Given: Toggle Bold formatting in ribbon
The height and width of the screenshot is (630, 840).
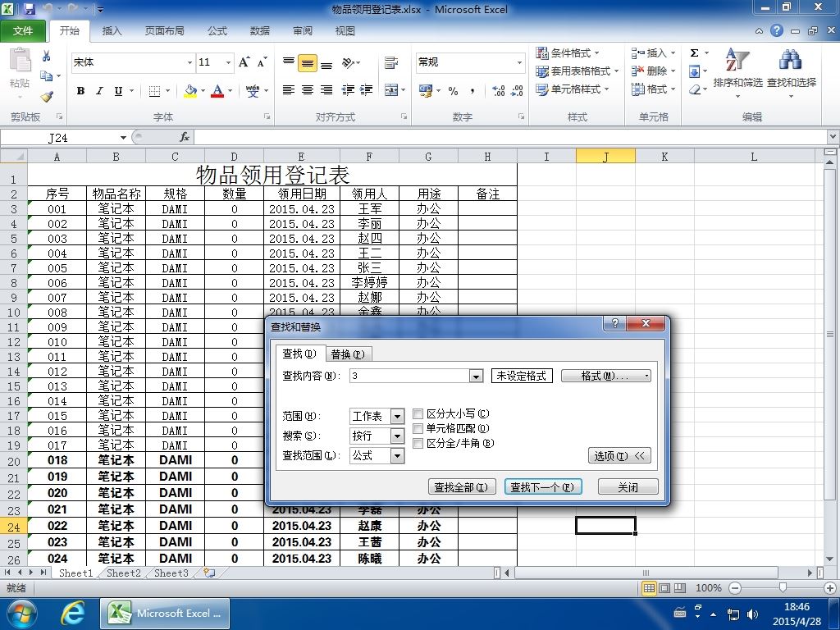Looking at the screenshot, I should coord(81,91).
